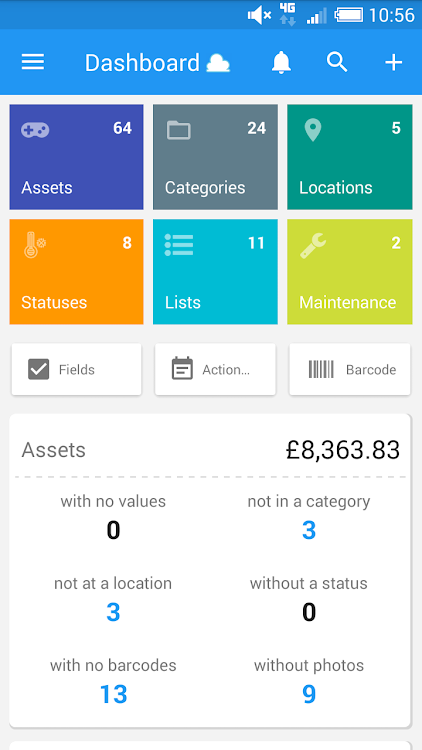Screen dimensions: 422x750
Task: Open the Assets tile with gamepad icon
Action: [77, 157]
